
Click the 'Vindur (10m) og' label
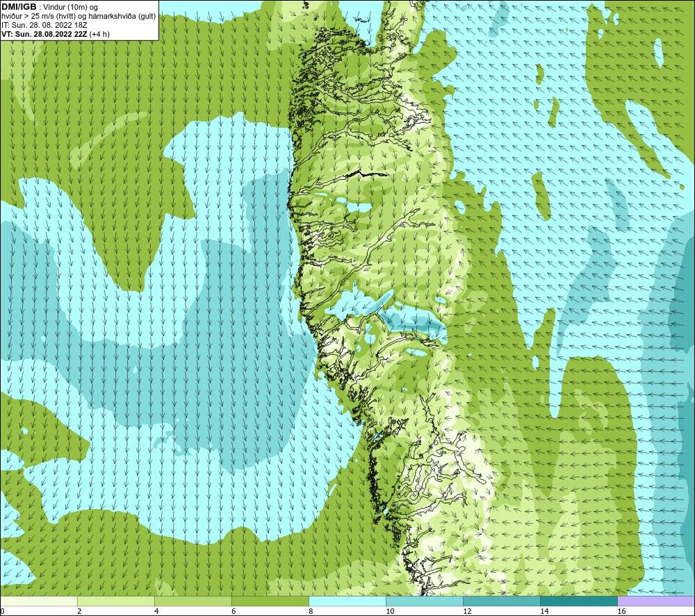point(72,8)
